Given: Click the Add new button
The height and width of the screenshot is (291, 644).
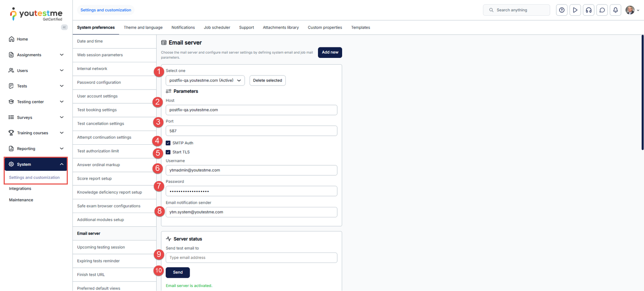Looking at the screenshot, I should (330, 52).
